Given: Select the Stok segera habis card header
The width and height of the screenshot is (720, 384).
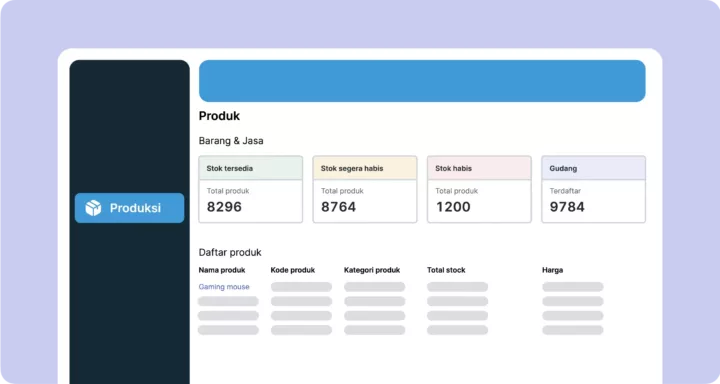Looking at the screenshot, I should [365, 168].
